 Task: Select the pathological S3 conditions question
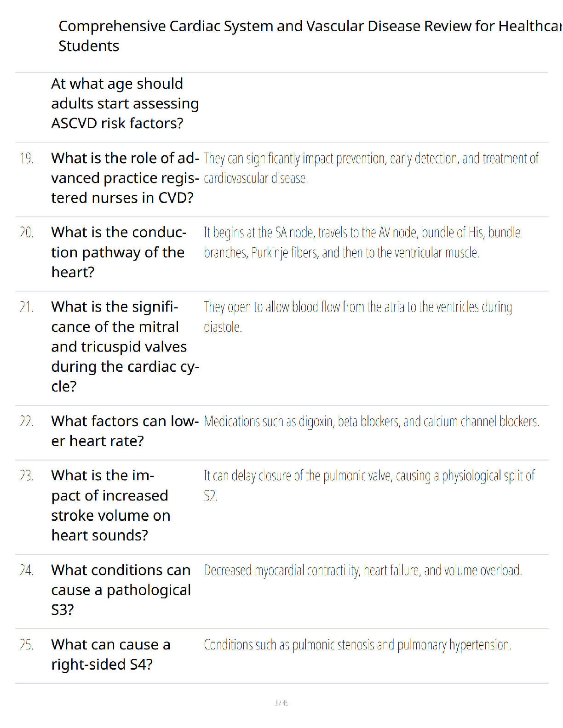(x=121, y=590)
